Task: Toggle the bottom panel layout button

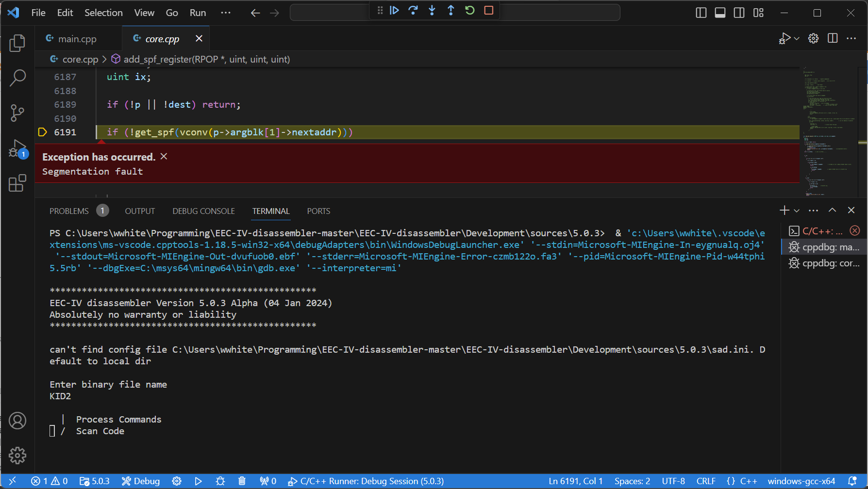Action: point(720,13)
